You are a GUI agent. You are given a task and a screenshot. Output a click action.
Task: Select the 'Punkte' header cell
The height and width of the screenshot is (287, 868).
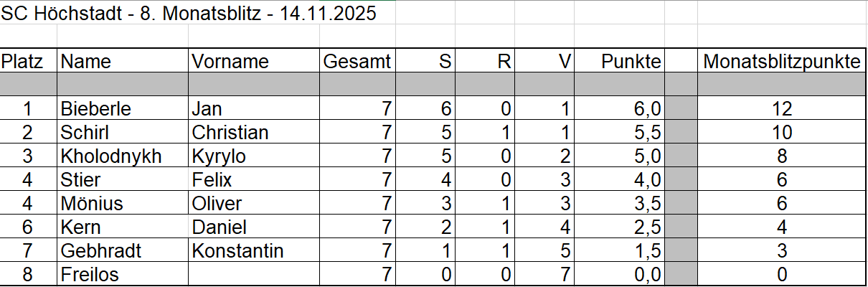click(x=631, y=62)
